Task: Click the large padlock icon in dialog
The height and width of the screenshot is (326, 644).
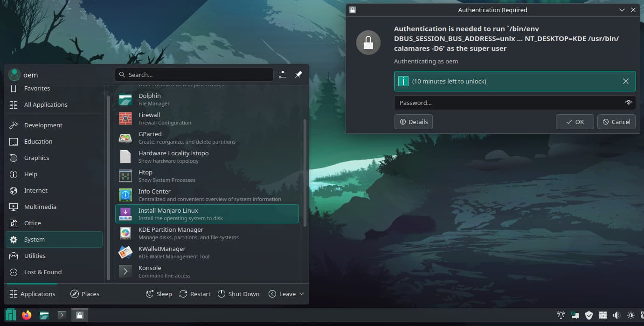Action: click(x=368, y=43)
